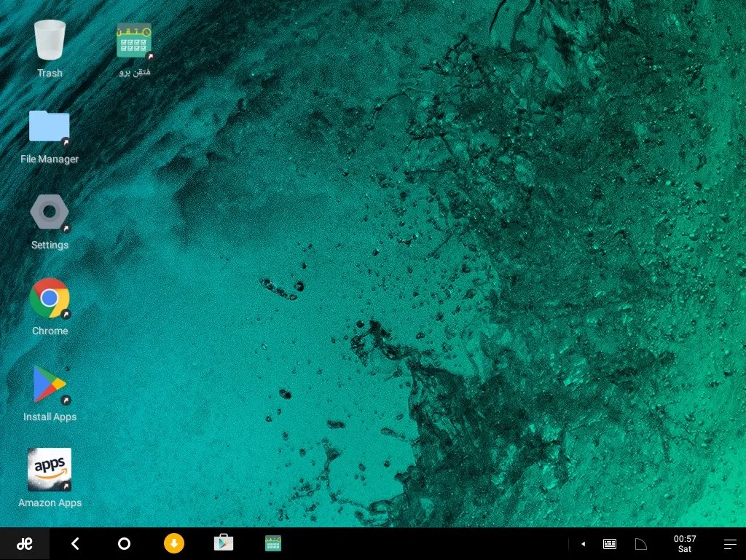Open the clock showing 00:57 Sat
746x560 pixels.
pos(685,544)
